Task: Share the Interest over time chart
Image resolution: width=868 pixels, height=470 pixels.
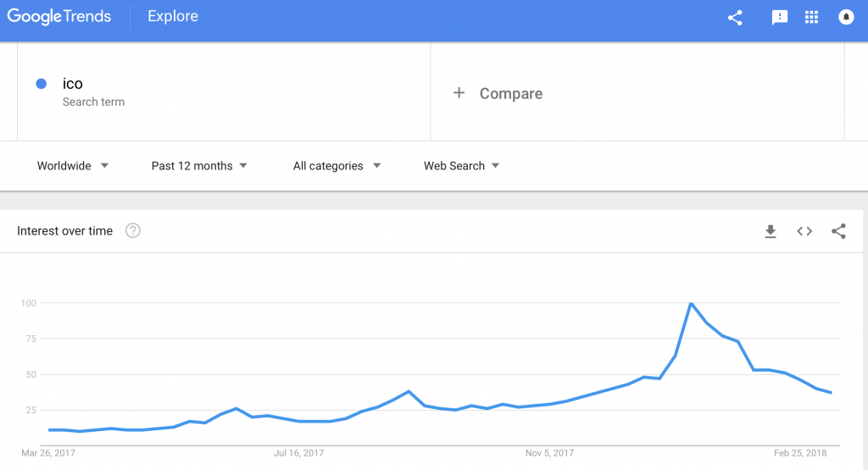Action: [838, 231]
